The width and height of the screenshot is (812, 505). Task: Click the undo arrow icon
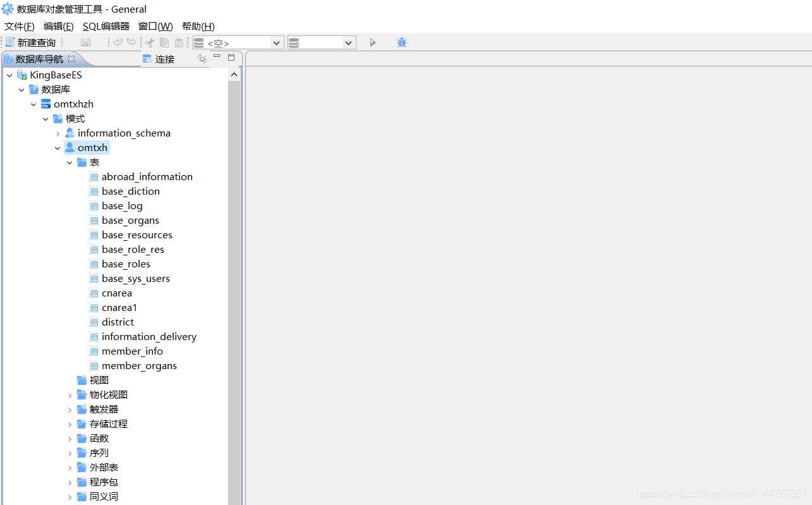tap(118, 42)
